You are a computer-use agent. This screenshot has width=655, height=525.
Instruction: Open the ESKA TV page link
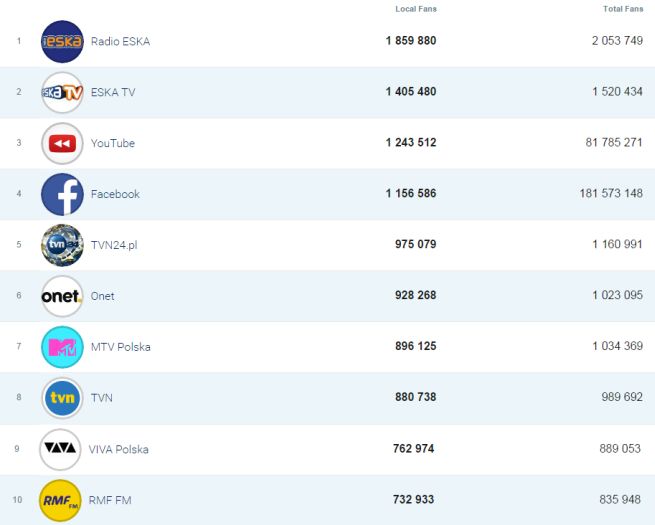pos(111,93)
